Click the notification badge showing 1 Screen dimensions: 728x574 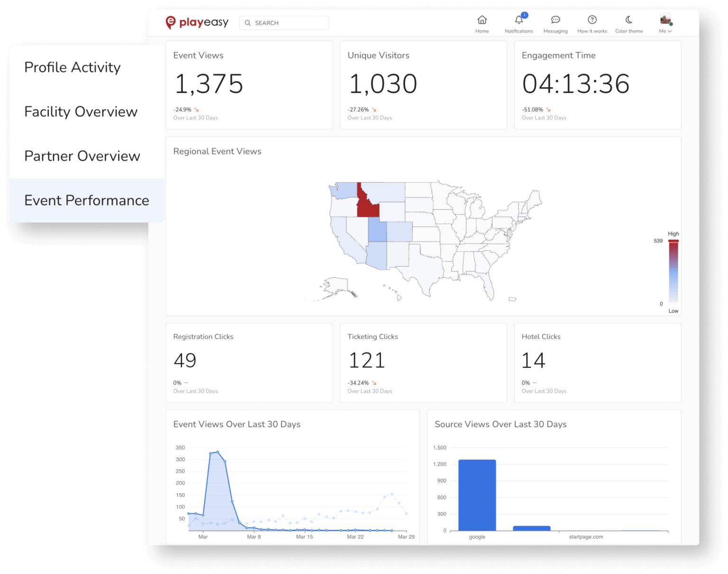[x=524, y=15]
